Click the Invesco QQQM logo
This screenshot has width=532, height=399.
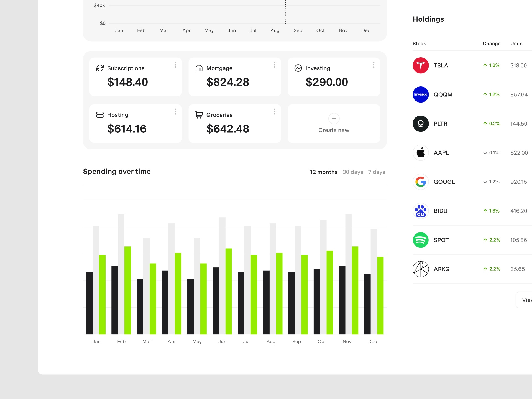point(420,94)
